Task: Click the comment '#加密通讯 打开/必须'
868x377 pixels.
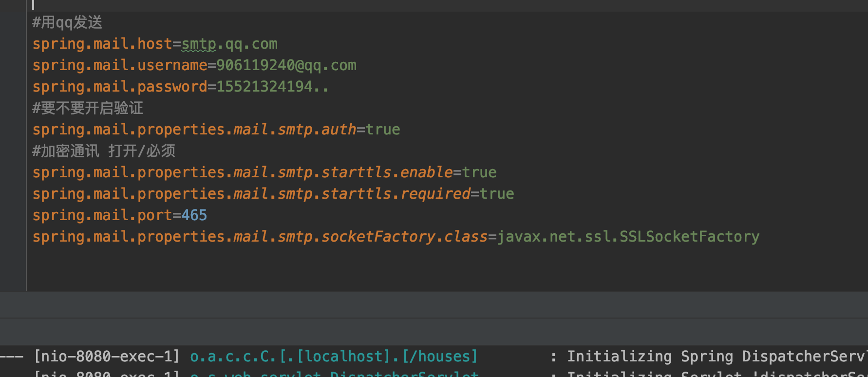Action: click(x=104, y=151)
